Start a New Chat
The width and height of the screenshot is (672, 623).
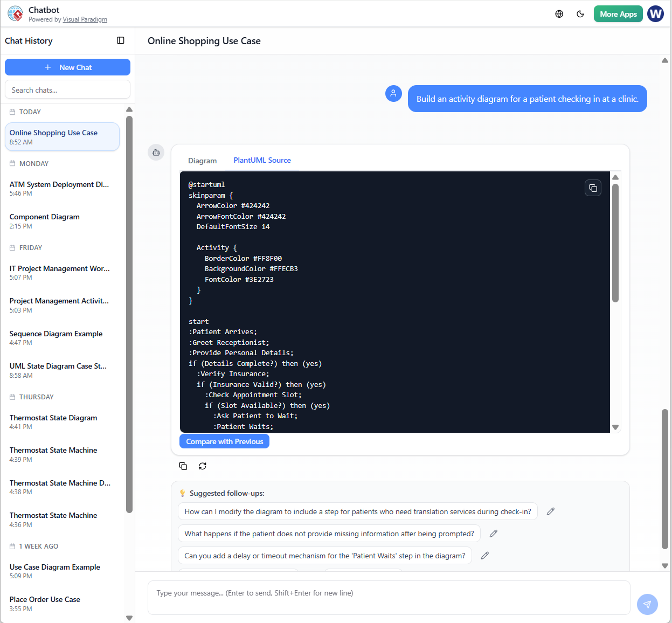[x=67, y=67]
